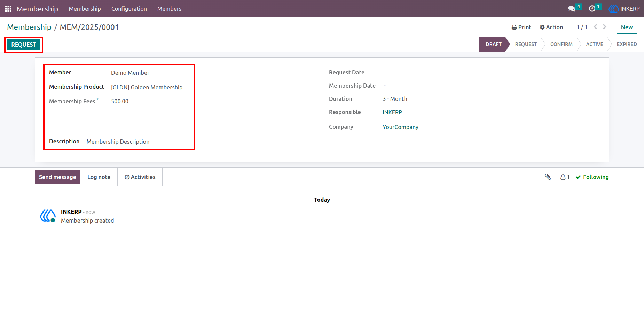Open the conversations chat icon

coord(572,9)
